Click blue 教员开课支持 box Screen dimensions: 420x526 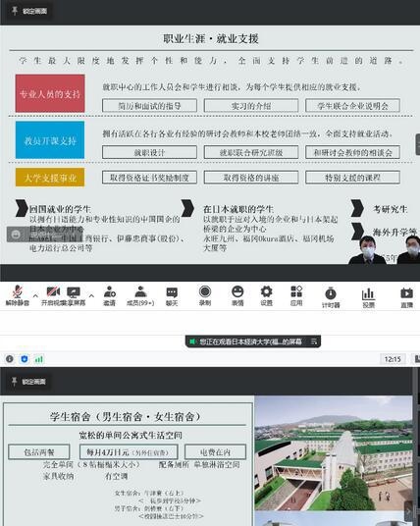[50, 140]
